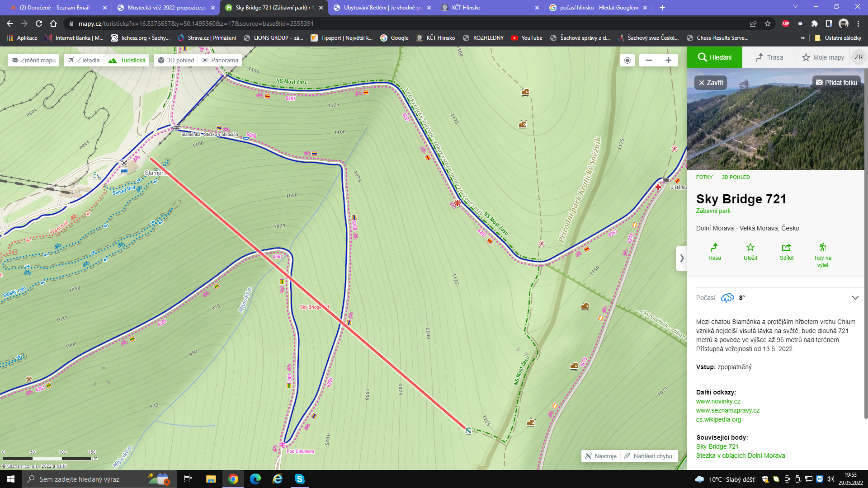868x488 pixels.
Task: Open Skype from the Windows taskbar
Action: click(x=299, y=479)
